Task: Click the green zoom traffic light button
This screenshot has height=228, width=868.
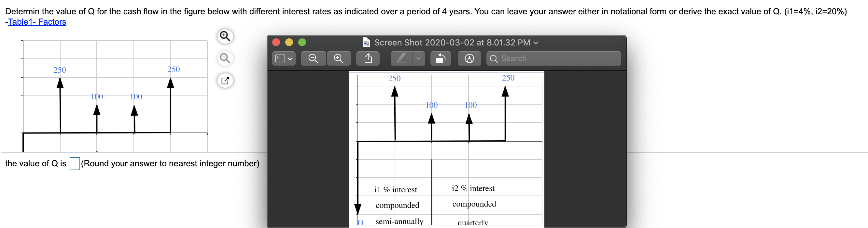Action: [x=302, y=42]
